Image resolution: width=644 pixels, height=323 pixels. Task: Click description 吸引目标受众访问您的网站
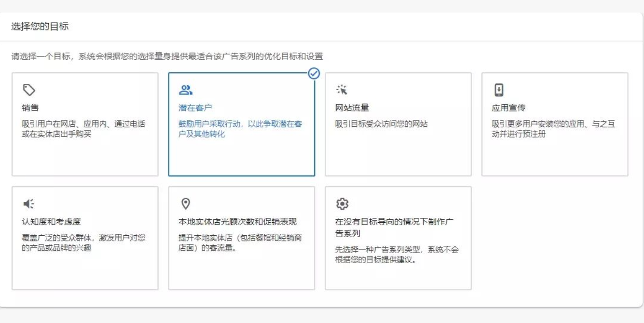[382, 124]
